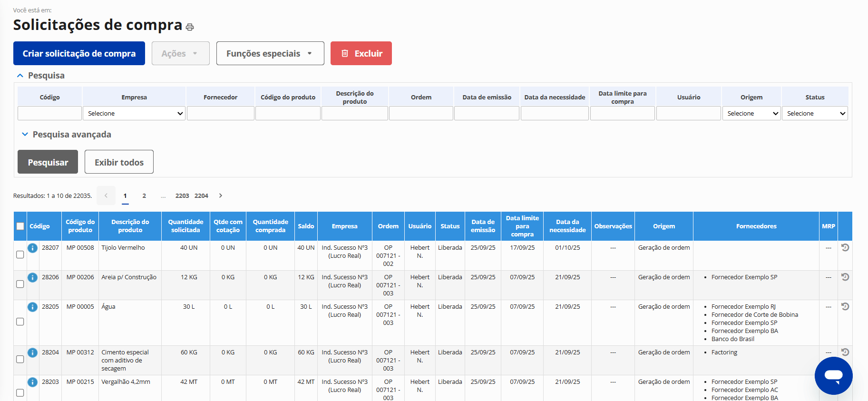This screenshot has width=868, height=401.
Task: Open info icon for request 28205
Action: click(x=32, y=307)
